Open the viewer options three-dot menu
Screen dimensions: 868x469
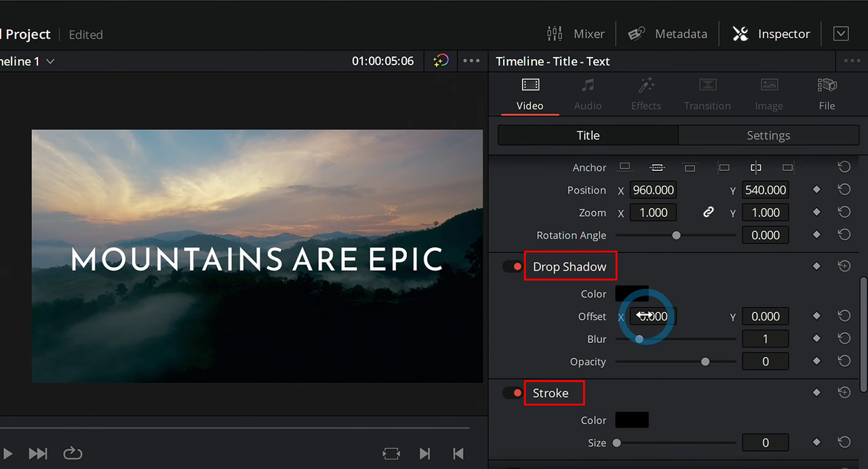[472, 61]
